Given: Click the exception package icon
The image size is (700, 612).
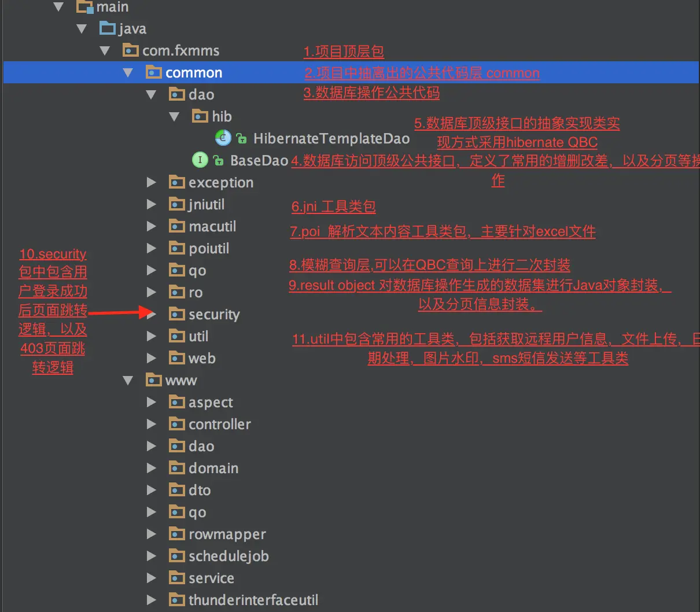Looking at the screenshot, I should [177, 182].
